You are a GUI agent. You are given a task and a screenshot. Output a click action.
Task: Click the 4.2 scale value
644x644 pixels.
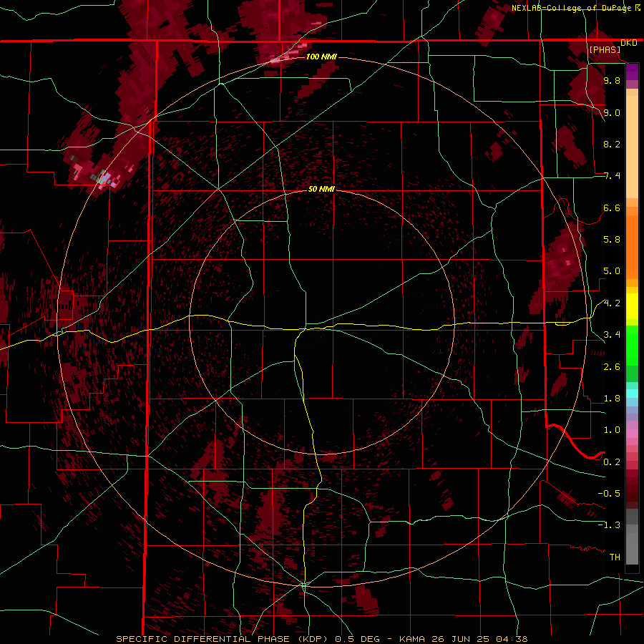click(x=612, y=303)
